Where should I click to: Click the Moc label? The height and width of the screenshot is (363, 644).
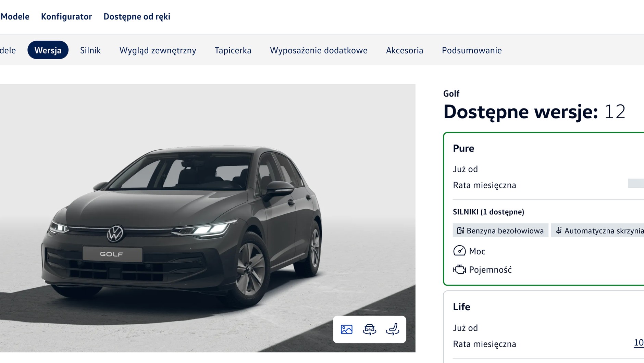click(x=477, y=251)
